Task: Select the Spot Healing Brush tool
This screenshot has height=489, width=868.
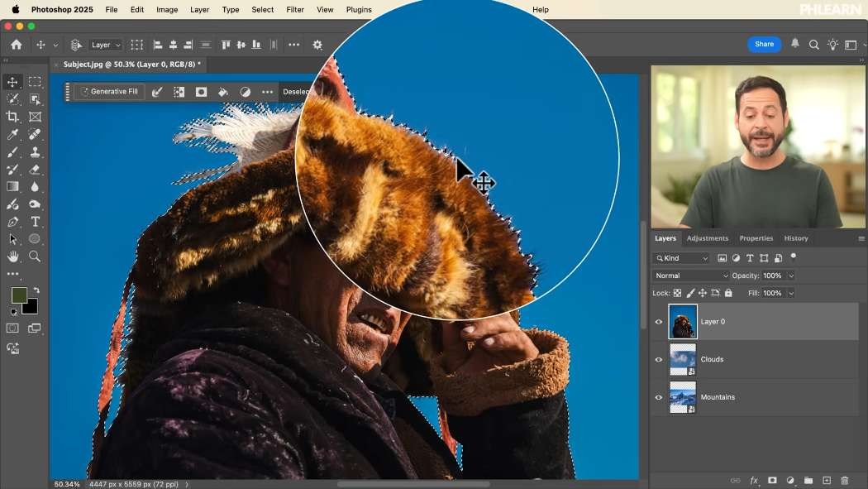Action: 35,135
